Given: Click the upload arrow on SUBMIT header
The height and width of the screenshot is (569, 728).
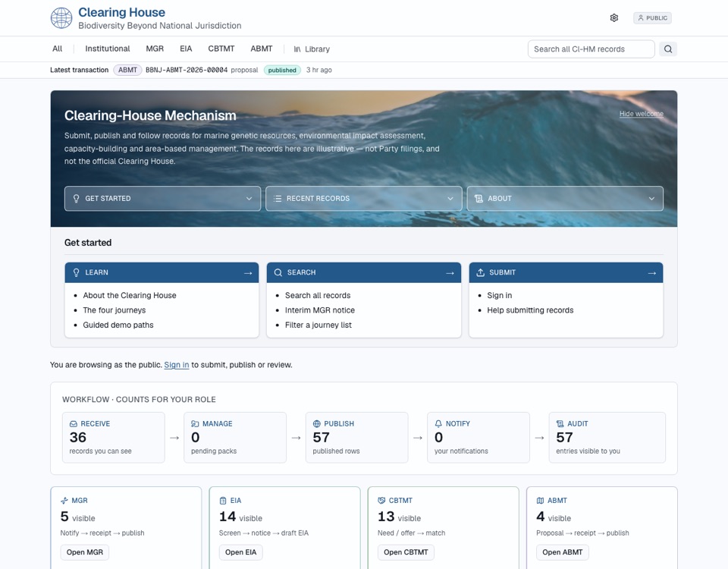Looking at the screenshot, I should pos(481,272).
